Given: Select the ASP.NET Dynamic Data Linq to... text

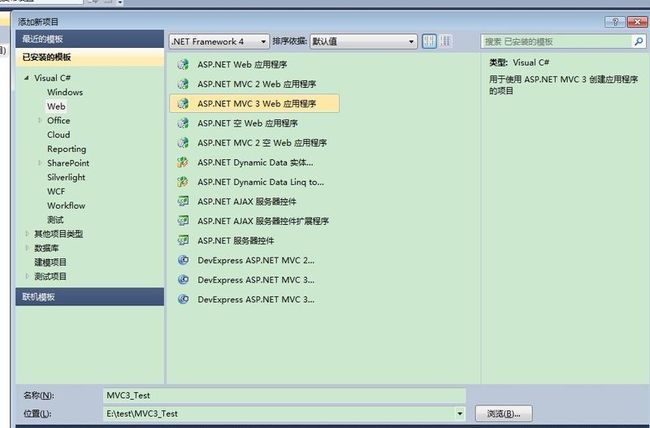Looking at the screenshot, I should coord(261,182).
